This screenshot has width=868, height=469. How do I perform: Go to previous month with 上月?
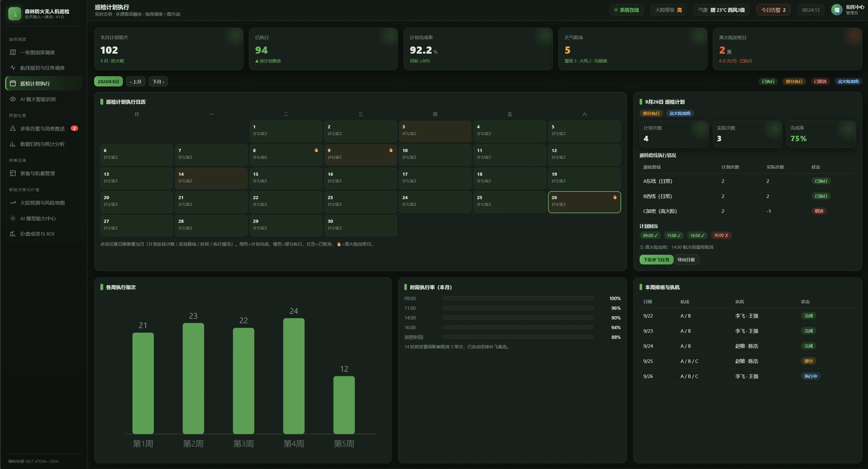click(x=136, y=82)
